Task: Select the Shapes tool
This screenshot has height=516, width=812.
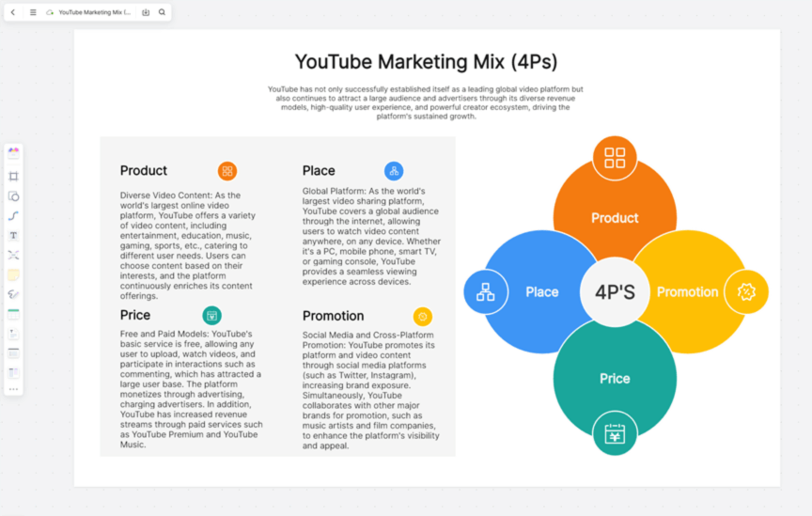Action: pos(13,196)
